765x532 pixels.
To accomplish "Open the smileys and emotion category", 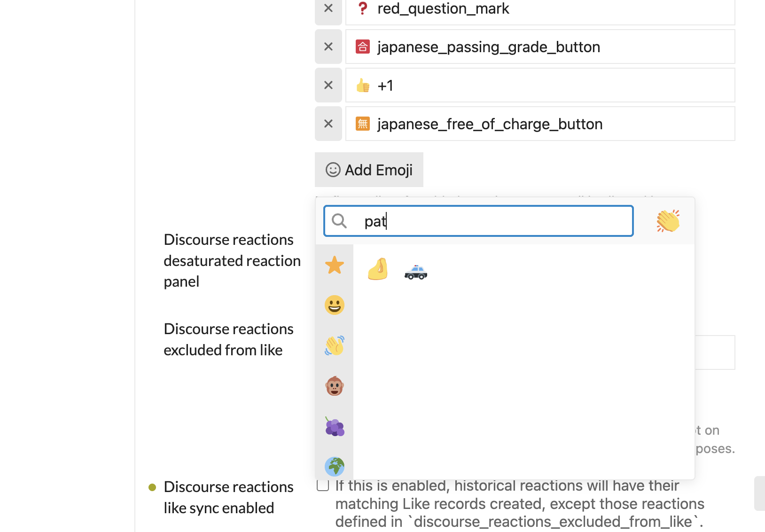I will click(335, 305).
